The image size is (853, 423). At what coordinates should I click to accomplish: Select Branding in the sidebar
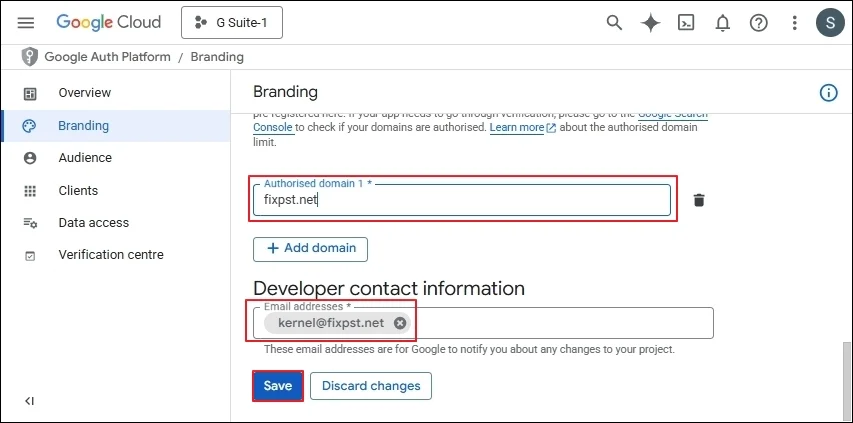click(x=116, y=126)
